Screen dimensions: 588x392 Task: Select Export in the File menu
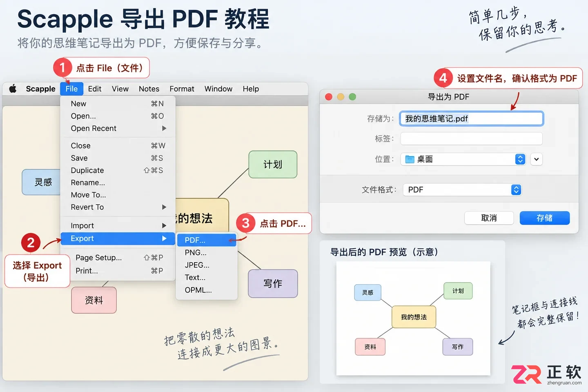pos(118,238)
